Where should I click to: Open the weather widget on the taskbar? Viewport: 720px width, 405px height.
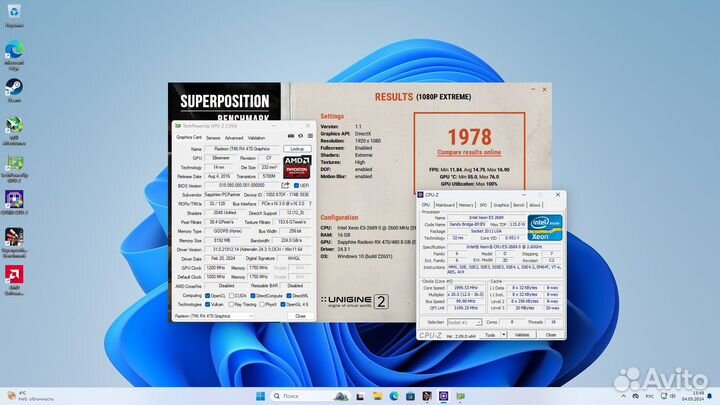click(30, 396)
